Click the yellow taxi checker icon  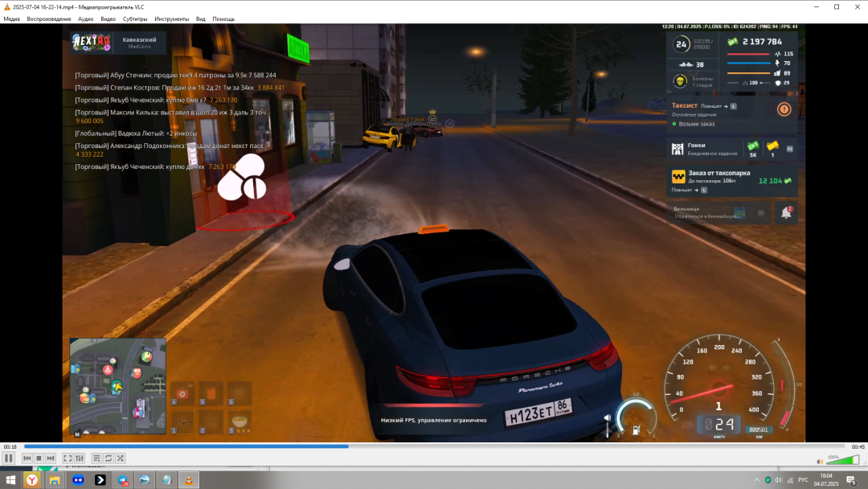[678, 177]
